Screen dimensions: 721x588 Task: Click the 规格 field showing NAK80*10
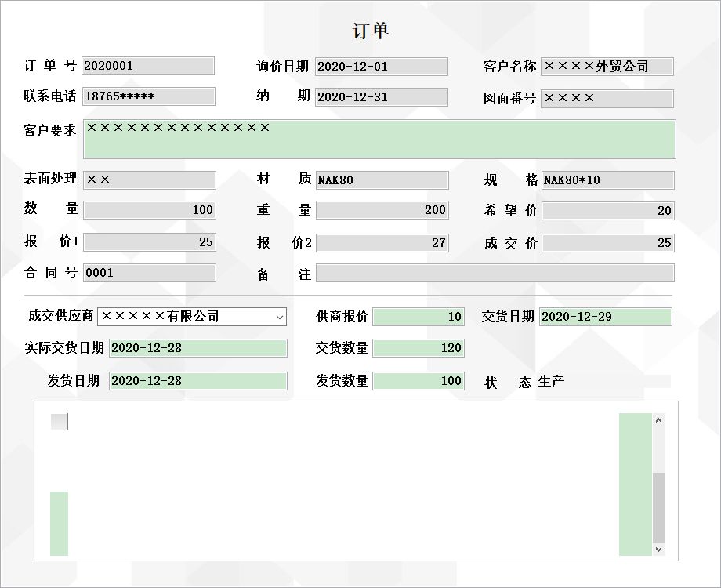608,180
